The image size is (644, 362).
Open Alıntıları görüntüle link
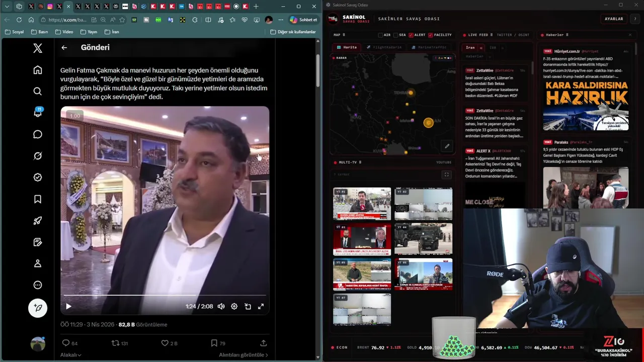[x=243, y=355]
